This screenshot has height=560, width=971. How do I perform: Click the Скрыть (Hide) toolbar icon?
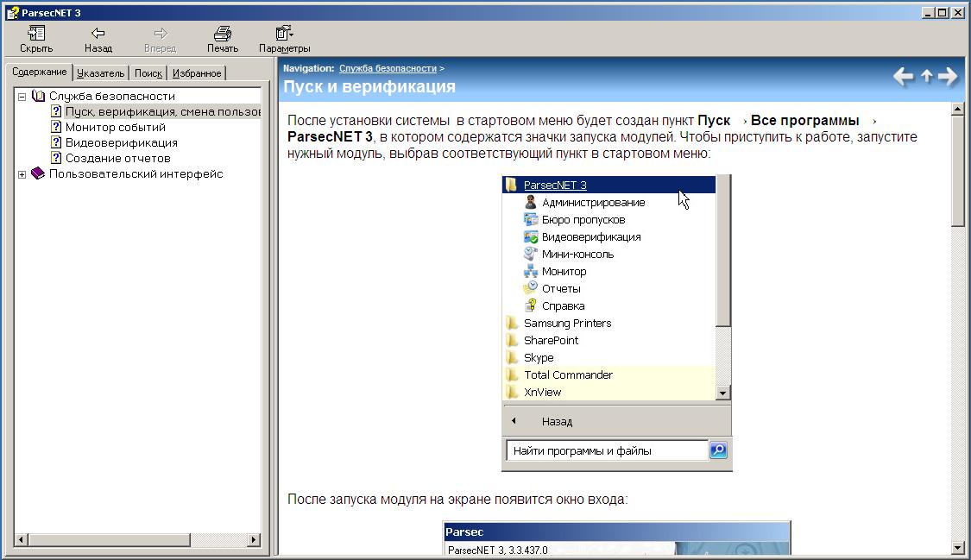(x=36, y=39)
